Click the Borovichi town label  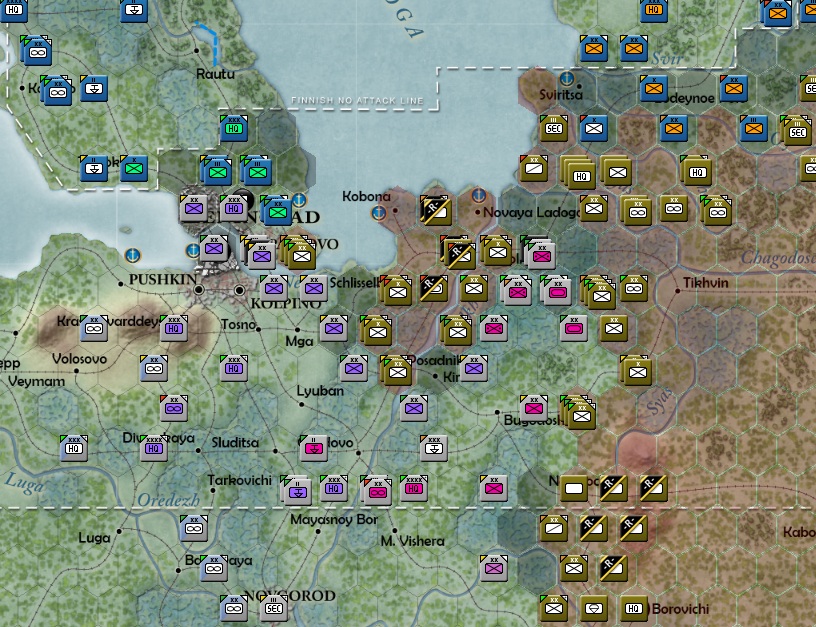(x=680, y=609)
